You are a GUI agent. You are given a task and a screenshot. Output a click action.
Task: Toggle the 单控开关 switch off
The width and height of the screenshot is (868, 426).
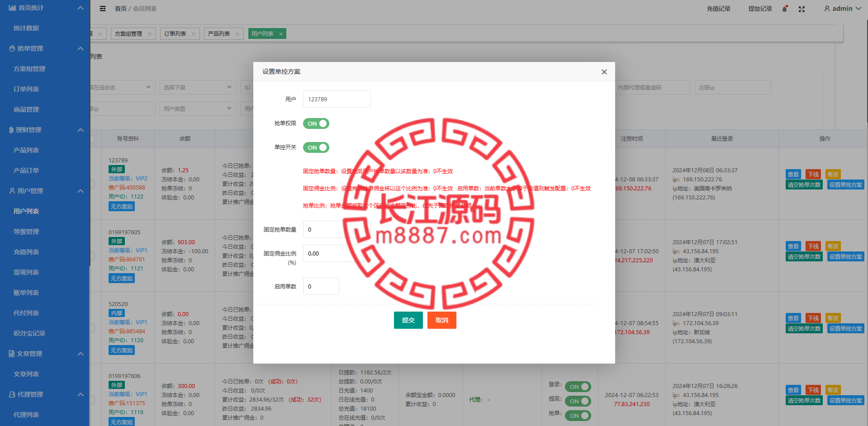pos(316,147)
